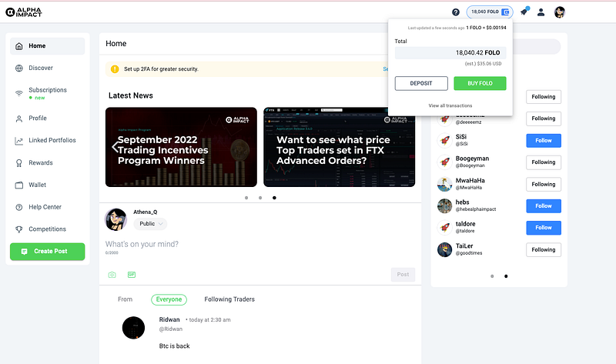Image resolution: width=616 pixels, height=364 pixels.
Task: Select first traders list pagination dot
Action: [x=492, y=276]
